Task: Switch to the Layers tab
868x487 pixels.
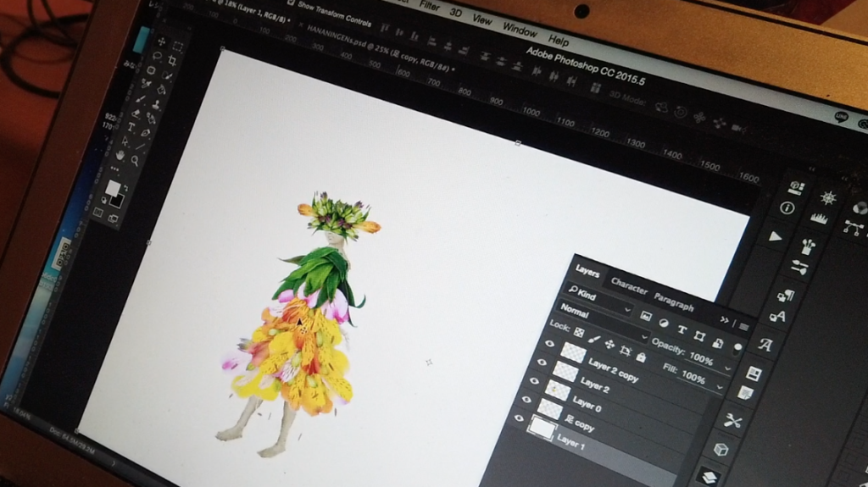Action: (587, 271)
